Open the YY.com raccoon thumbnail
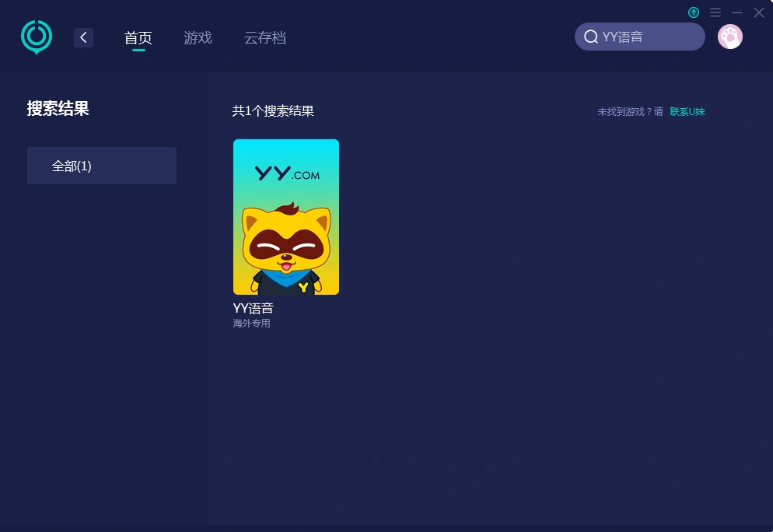The height and width of the screenshot is (532, 773). pos(286,217)
